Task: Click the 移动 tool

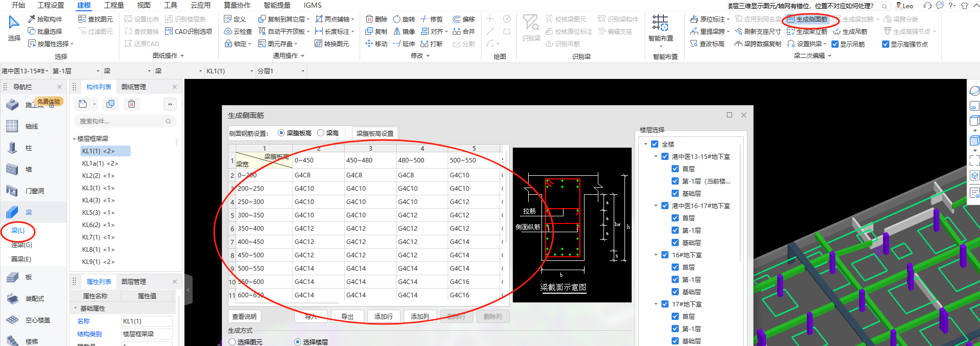Action: click(x=377, y=44)
